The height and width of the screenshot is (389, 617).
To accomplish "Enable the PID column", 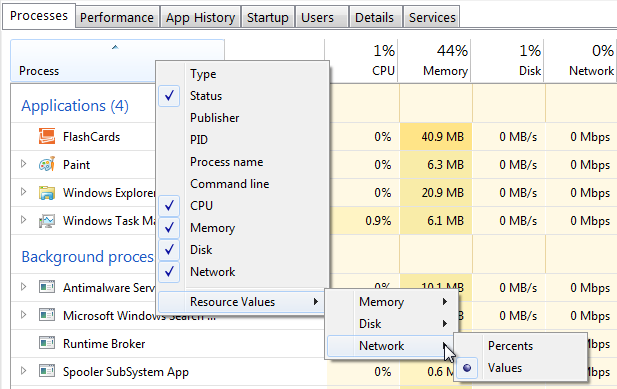I will [x=243, y=140].
